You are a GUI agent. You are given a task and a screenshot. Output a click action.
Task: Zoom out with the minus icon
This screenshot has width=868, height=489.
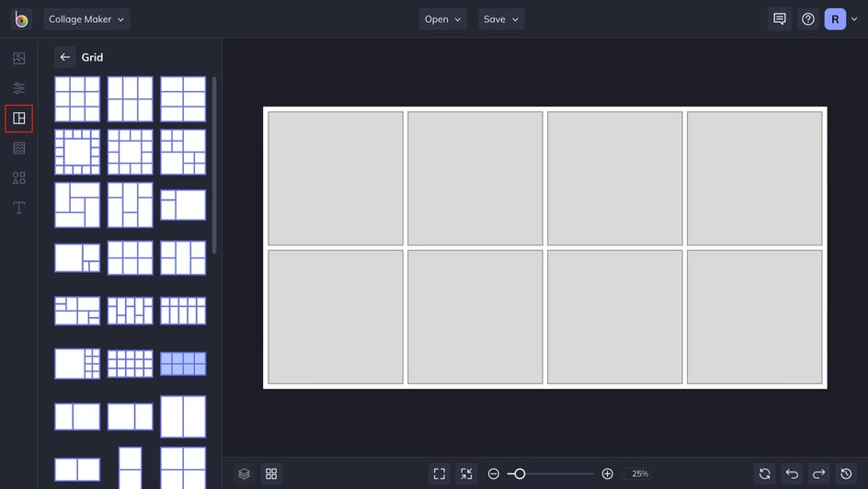pos(494,474)
